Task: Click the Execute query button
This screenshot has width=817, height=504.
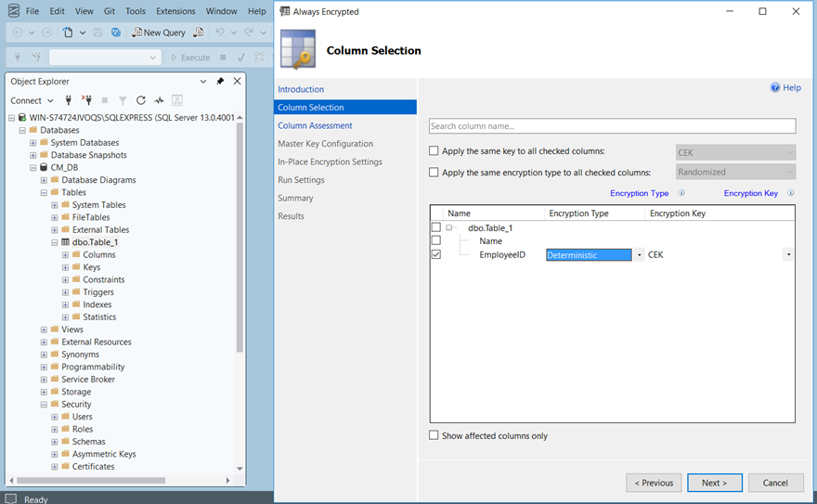Action: point(190,58)
